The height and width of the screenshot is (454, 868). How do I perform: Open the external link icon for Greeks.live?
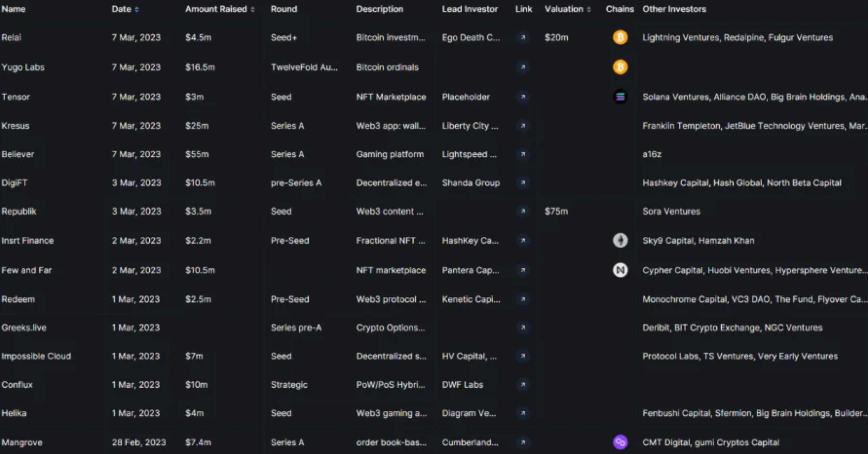click(523, 327)
